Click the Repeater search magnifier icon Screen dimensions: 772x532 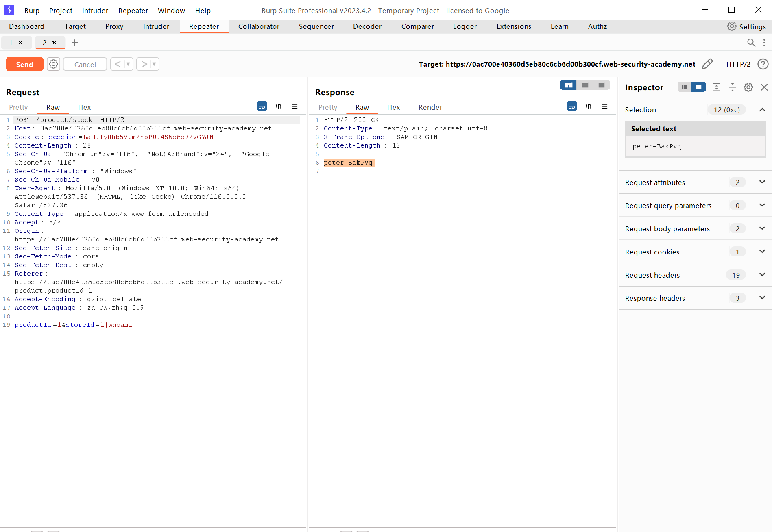(751, 43)
